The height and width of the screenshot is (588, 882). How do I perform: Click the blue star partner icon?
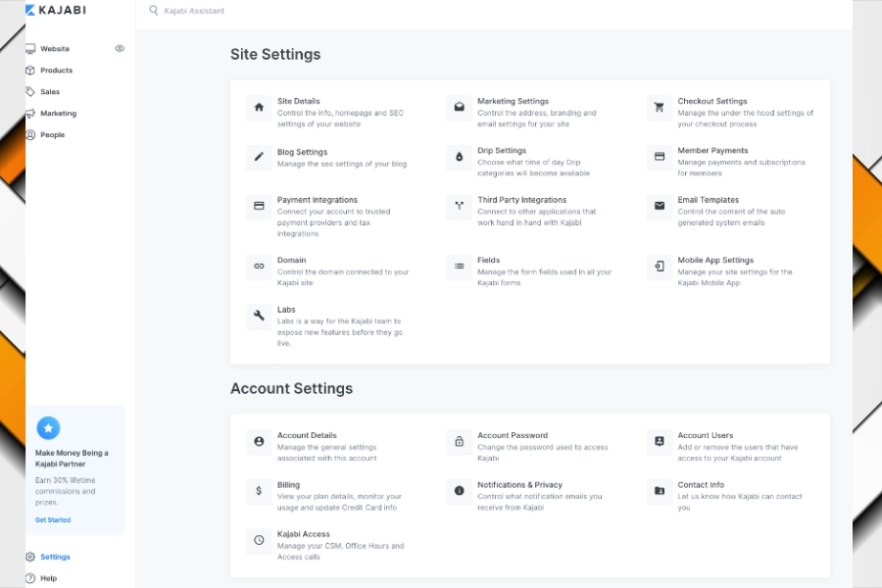tap(48, 428)
